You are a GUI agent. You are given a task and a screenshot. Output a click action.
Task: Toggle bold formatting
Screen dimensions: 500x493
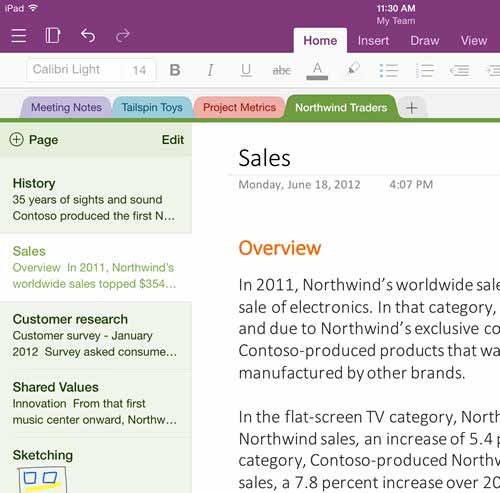pos(175,70)
